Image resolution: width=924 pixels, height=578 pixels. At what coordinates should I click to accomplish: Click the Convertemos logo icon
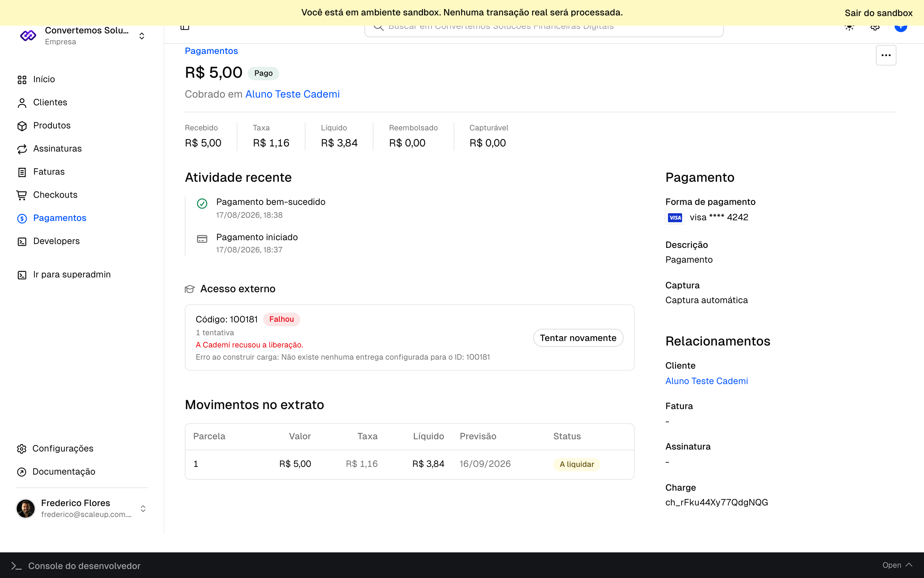tap(28, 36)
